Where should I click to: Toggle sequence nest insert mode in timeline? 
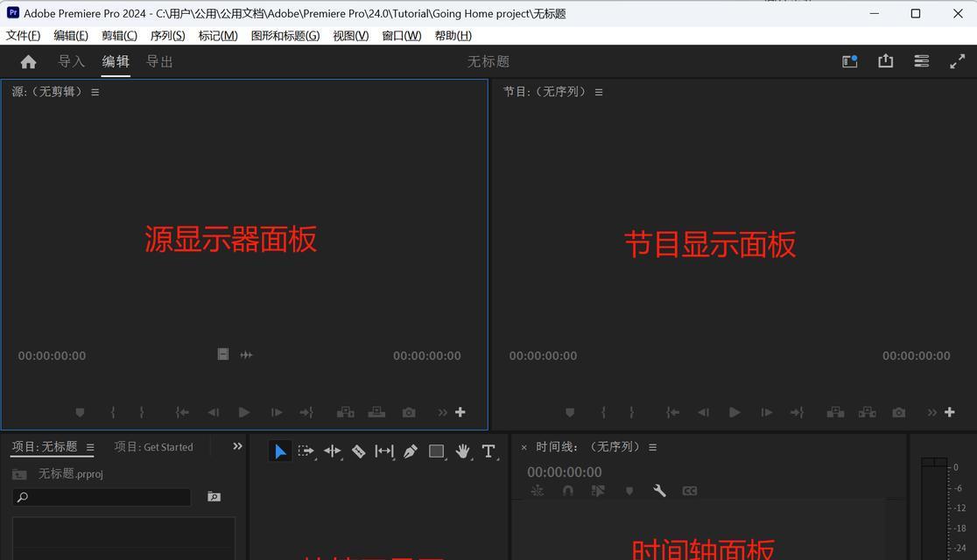(538, 491)
